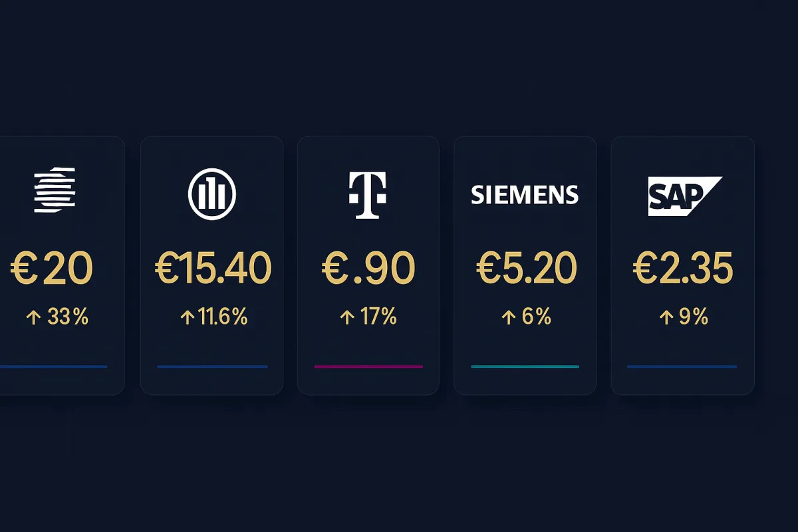The image size is (798, 532).
Task: Select the €2.35 price on SAP card
Action: (682, 269)
